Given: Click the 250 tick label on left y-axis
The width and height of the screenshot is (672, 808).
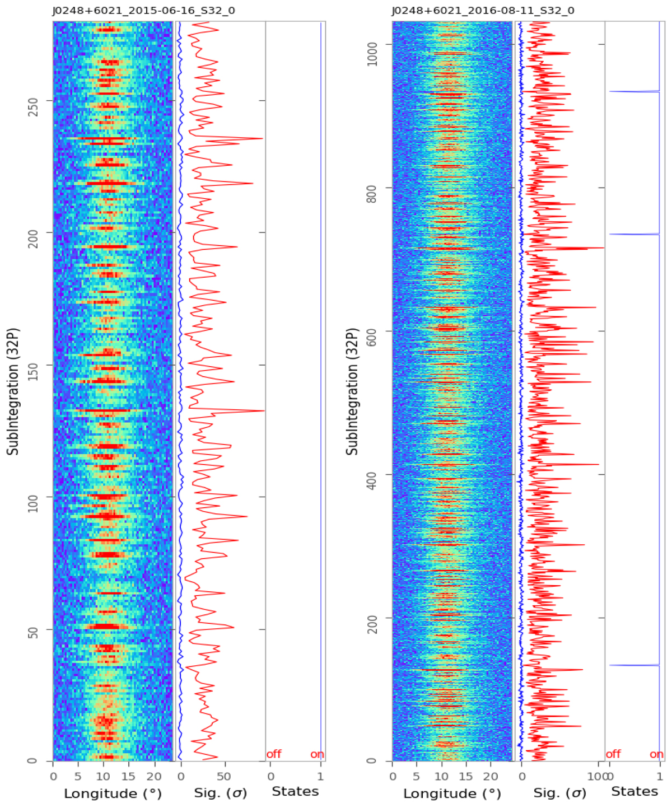Looking at the screenshot, I should point(34,100).
